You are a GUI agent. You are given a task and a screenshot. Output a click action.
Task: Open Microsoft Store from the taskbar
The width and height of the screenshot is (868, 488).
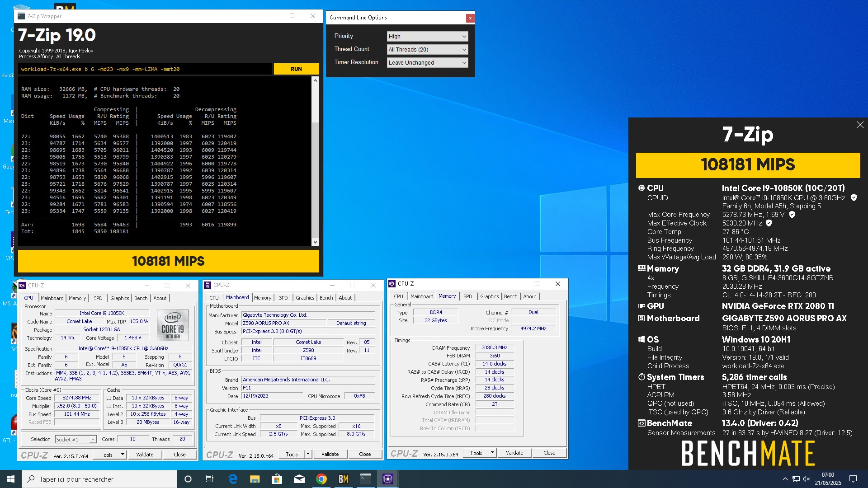pos(277,479)
